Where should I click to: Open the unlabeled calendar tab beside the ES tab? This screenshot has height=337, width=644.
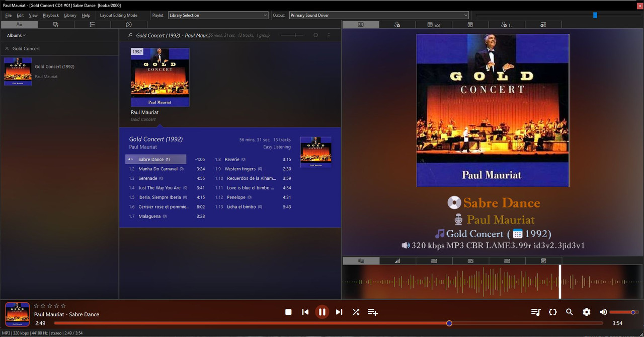click(470, 25)
